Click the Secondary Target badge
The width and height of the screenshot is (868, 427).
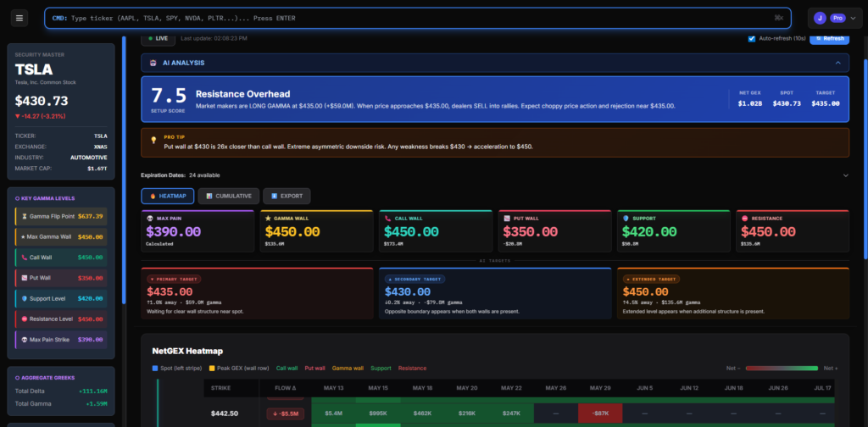[415, 280]
